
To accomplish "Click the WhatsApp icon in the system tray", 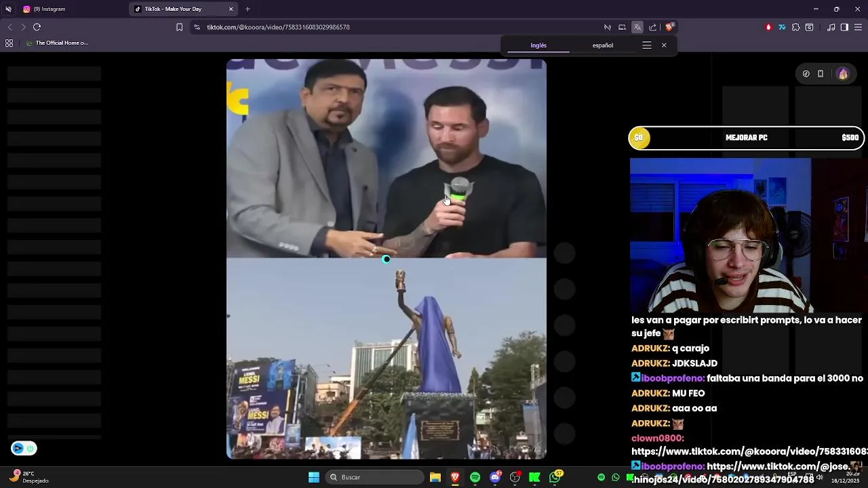I will click(x=616, y=477).
